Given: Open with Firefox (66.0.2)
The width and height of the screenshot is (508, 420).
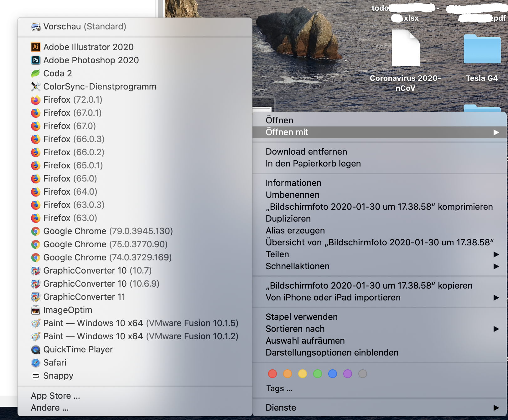Looking at the screenshot, I should (135, 152).
